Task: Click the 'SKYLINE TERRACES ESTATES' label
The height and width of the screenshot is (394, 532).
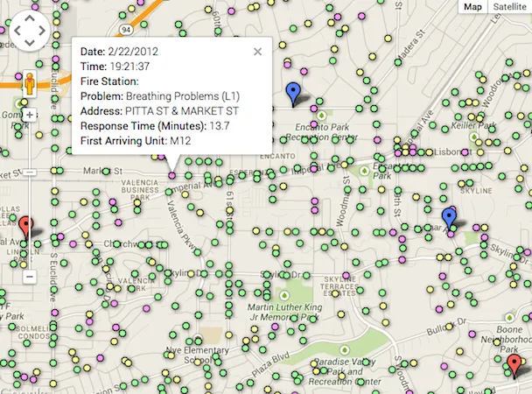Action: (339, 286)
